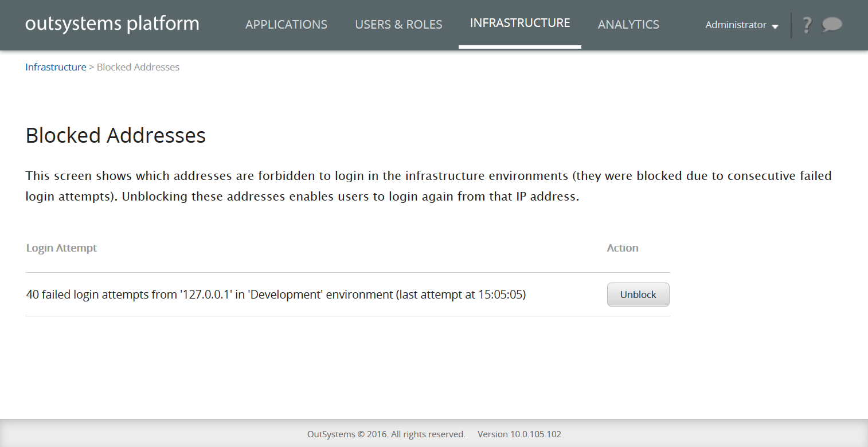Click the Blocked Addresses page heading

[115, 135]
